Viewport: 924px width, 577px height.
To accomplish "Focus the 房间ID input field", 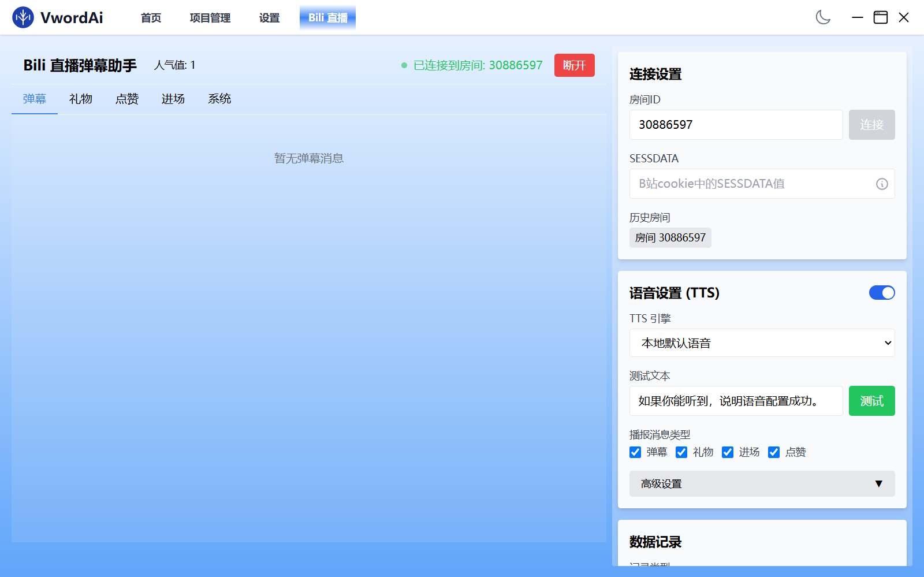I will pos(736,125).
